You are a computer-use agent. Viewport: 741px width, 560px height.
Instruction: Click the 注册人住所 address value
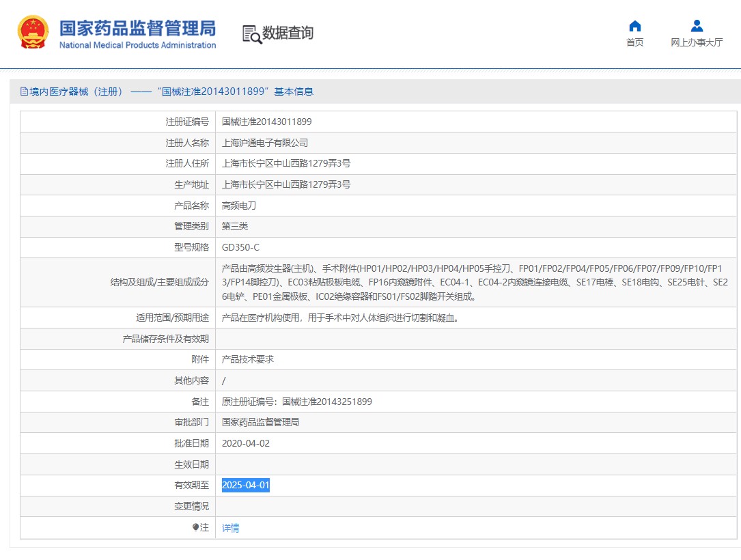286,163
